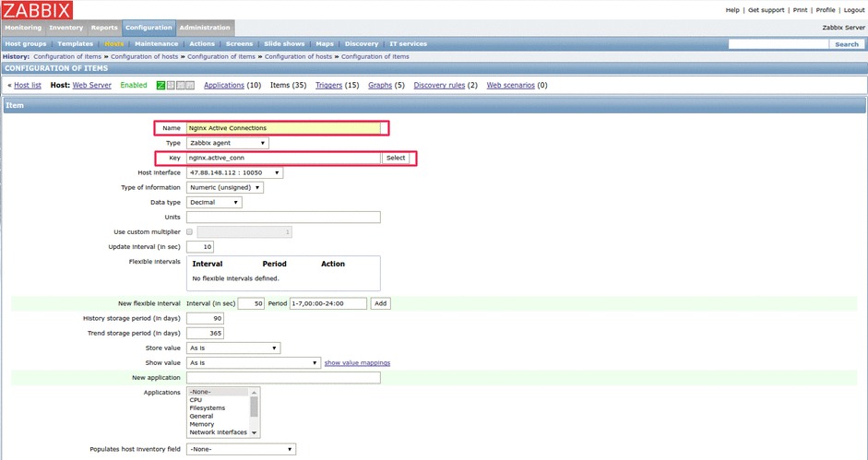Click the Search button
The height and width of the screenshot is (460, 868).
click(847, 44)
